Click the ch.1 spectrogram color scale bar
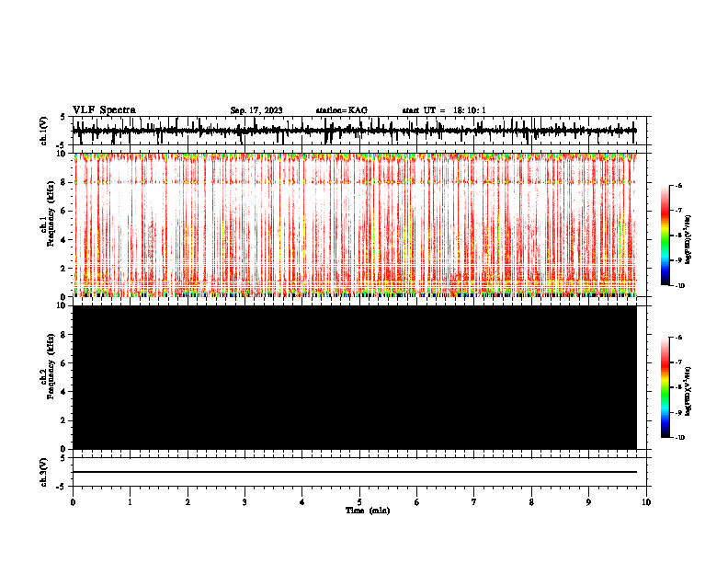728x563 pixels. (665, 236)
